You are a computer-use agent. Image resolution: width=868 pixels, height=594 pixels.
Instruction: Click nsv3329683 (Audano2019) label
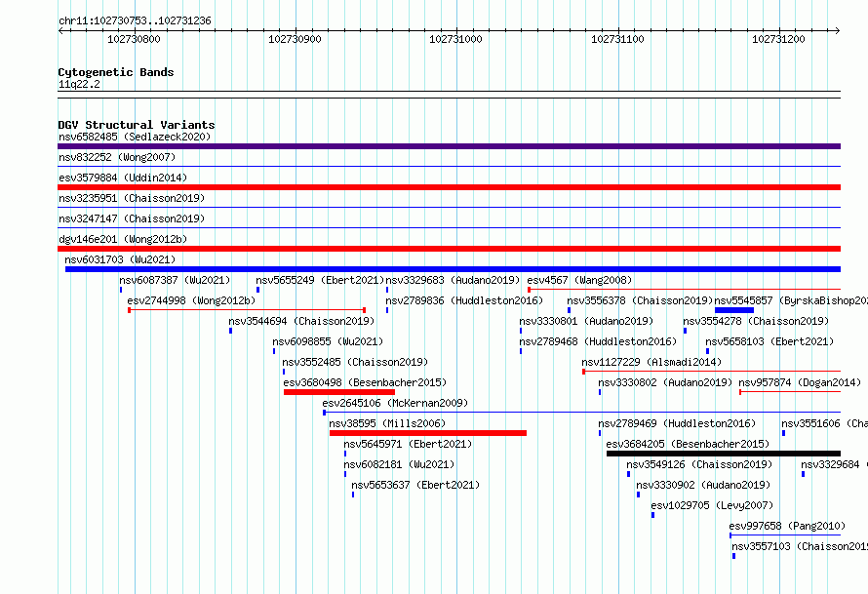click(453, 280)
